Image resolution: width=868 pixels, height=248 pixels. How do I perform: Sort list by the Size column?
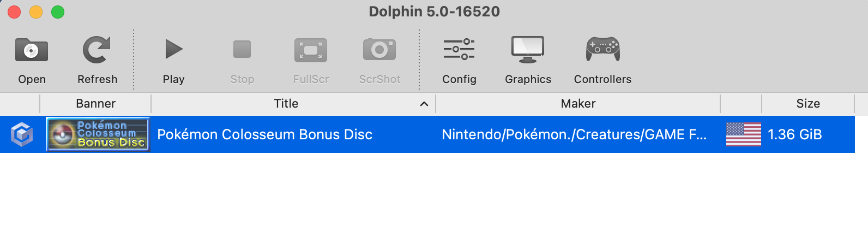(x=808, y=103)
